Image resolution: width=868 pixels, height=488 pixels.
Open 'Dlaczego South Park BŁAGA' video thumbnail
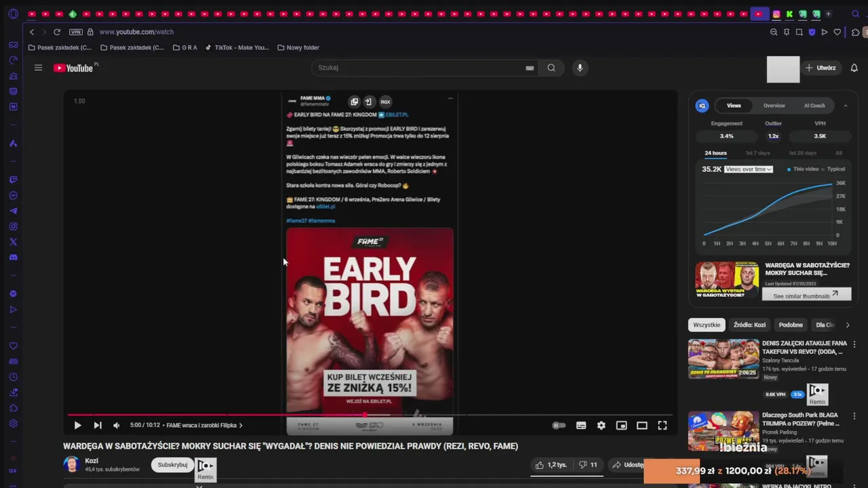(x=724, y=430)
